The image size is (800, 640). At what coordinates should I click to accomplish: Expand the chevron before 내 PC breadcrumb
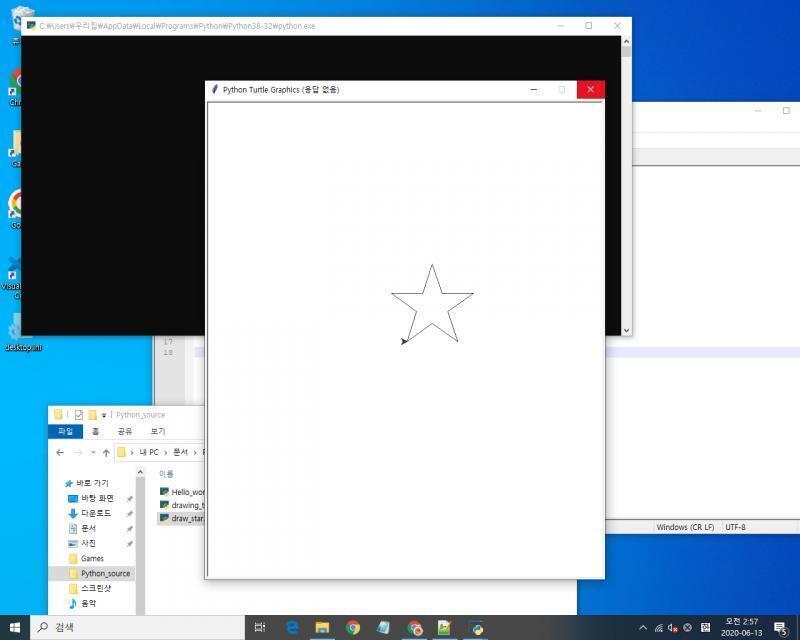click(x=132, y=452)
